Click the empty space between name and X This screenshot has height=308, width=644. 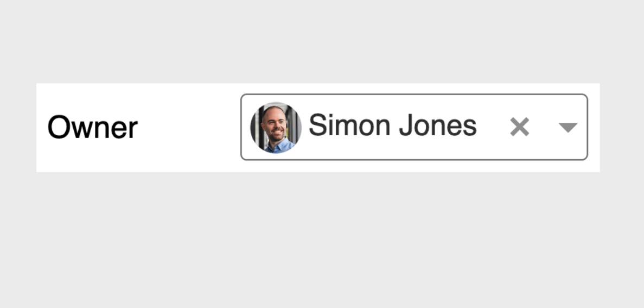point(493,127)
